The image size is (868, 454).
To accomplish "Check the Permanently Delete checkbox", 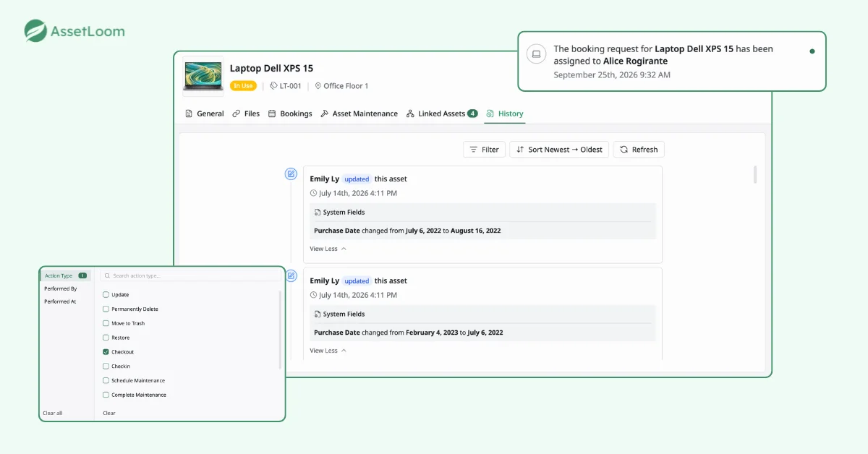I will click(x=106, y=309).
